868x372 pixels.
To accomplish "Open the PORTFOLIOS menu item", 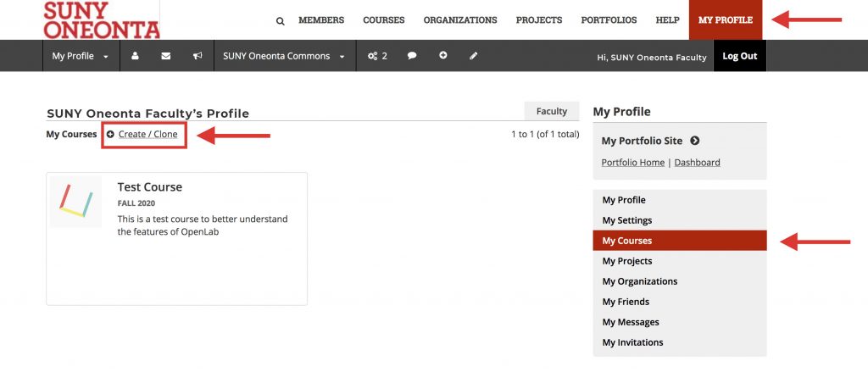I will tap(609, 20).
